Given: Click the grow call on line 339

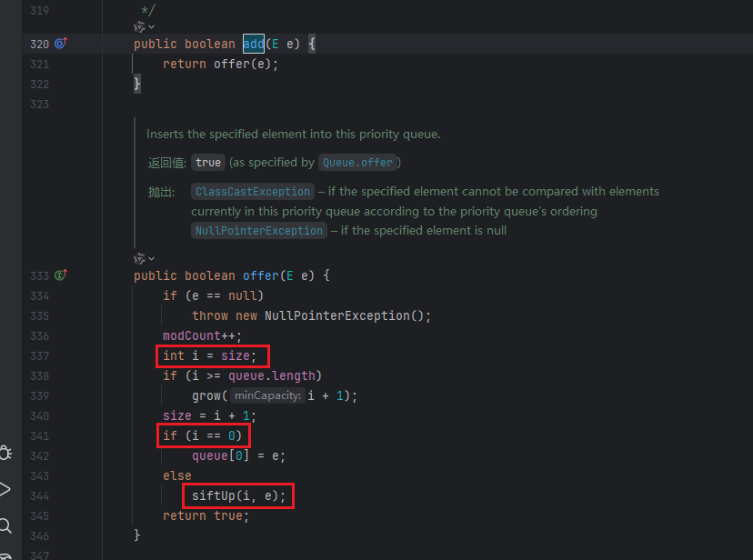Looking at the screenshot, I should [206, 395].
